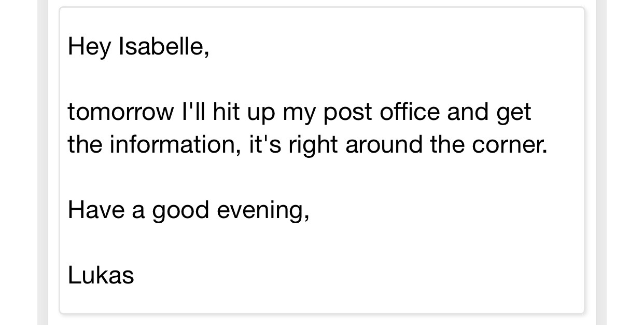The image size is (644, 325).
Task: Click the gray margin right of message box
Action: coord(601,162)
